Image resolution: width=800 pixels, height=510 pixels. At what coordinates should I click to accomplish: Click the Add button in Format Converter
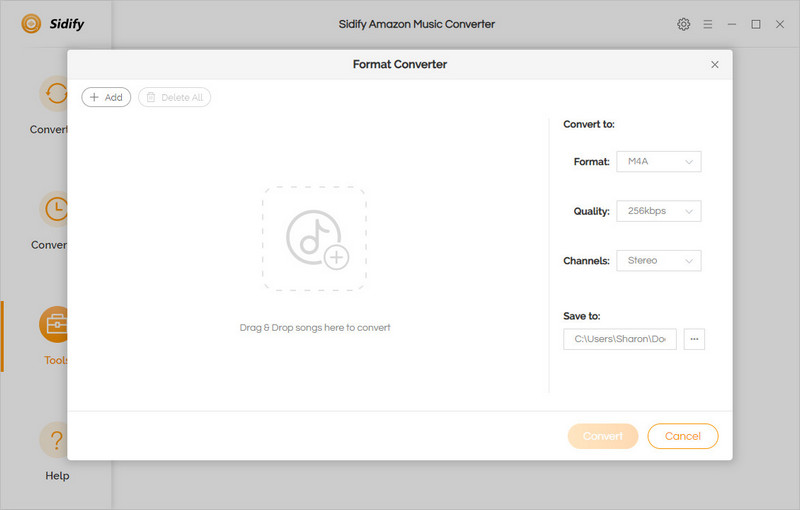tap(106, 97)
